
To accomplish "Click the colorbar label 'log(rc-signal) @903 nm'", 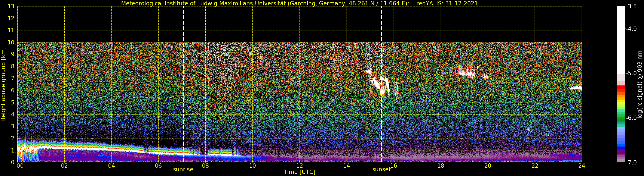I will 640,84.
